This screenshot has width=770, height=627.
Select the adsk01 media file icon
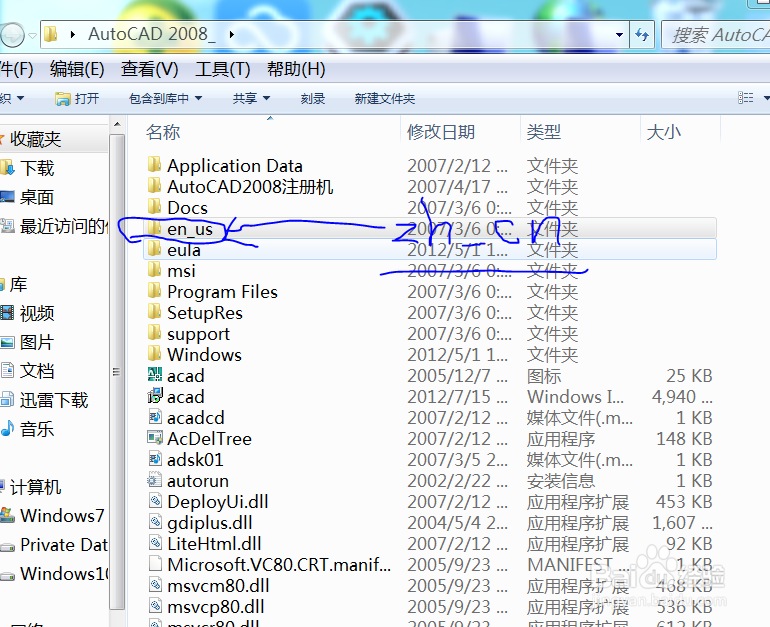tap(155, 459)
